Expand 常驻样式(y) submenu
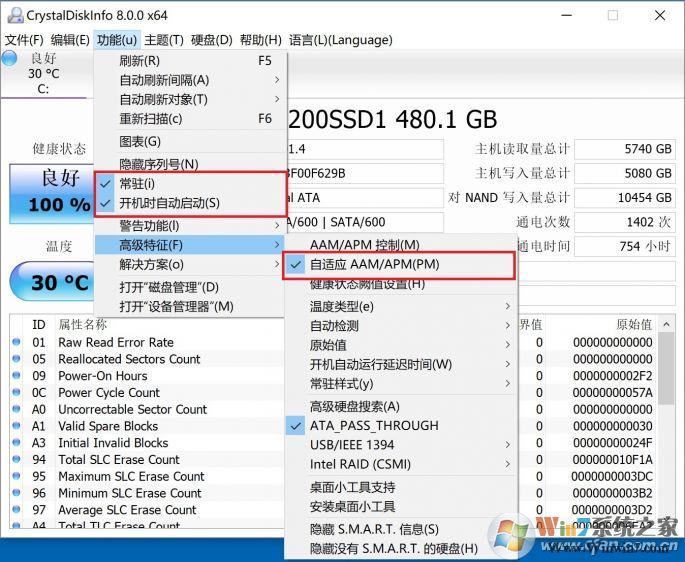 click(400, 384)
